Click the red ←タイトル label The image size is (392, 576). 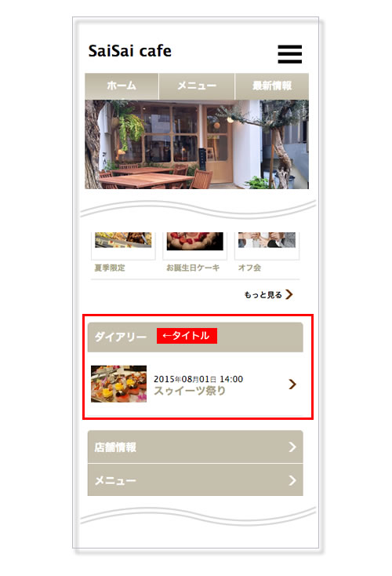click(187, 336)
